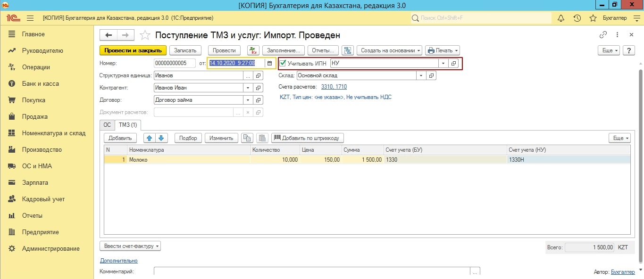
Task: Expand the Создать на основании dropdown
Action: click(389, 50)
